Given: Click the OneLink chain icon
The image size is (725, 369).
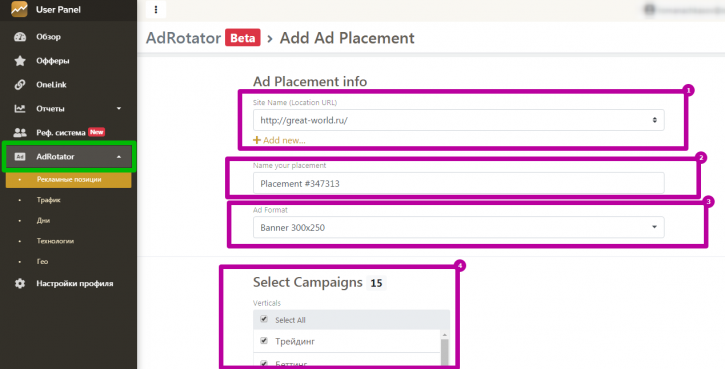Looking at the screenshot, I should click(20, 85).
